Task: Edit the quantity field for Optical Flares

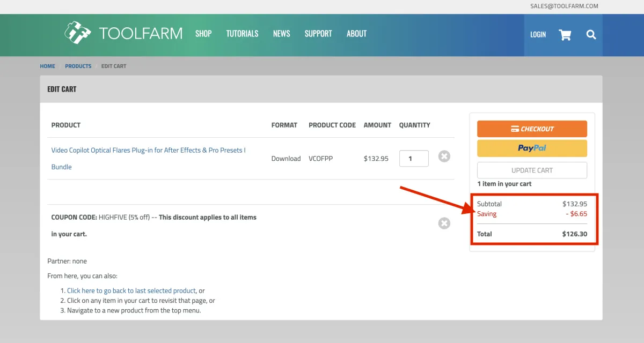Action: (414, 159)
